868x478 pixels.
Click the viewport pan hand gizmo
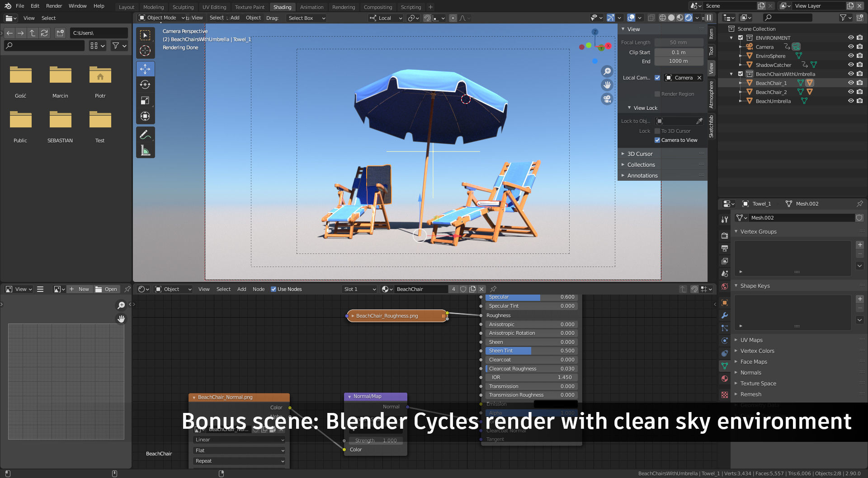607,84
